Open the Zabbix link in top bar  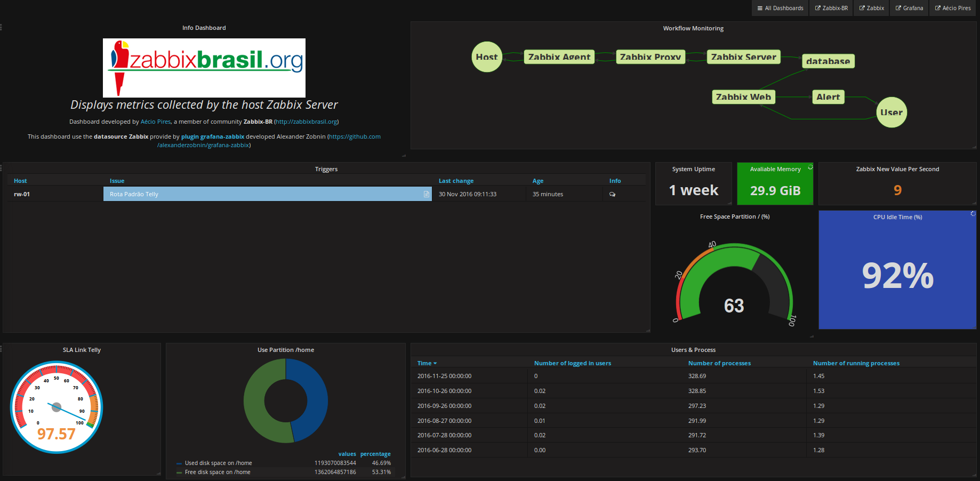(871, 8)
